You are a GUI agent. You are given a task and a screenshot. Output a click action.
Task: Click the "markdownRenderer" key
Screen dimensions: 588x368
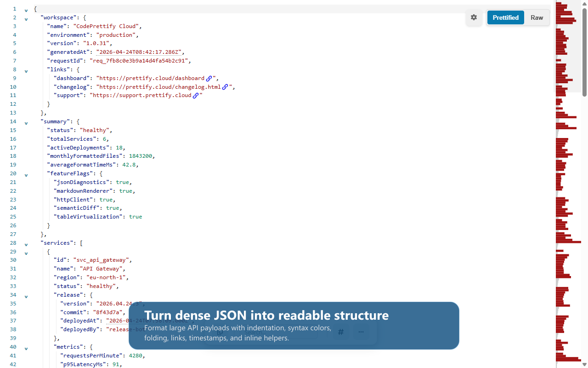coord(83,191)
